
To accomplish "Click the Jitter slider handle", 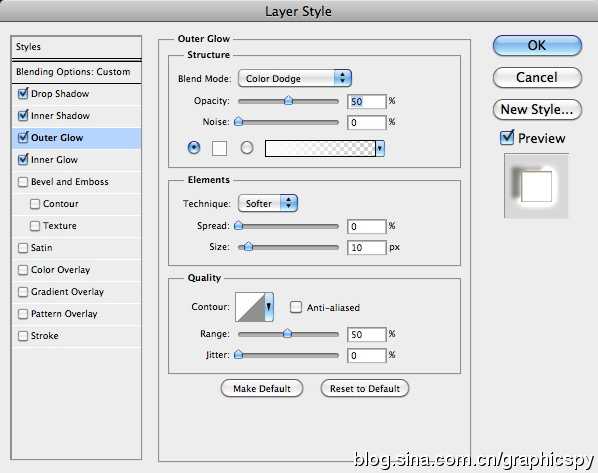I will [x=239, y=354].
